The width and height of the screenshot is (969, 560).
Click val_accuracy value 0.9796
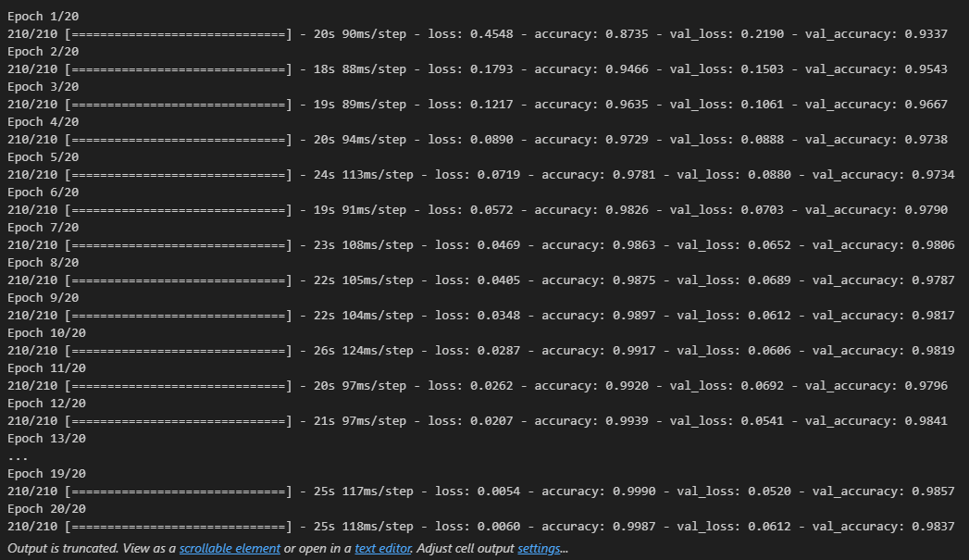pyautogui.click(x=926, y=386)
